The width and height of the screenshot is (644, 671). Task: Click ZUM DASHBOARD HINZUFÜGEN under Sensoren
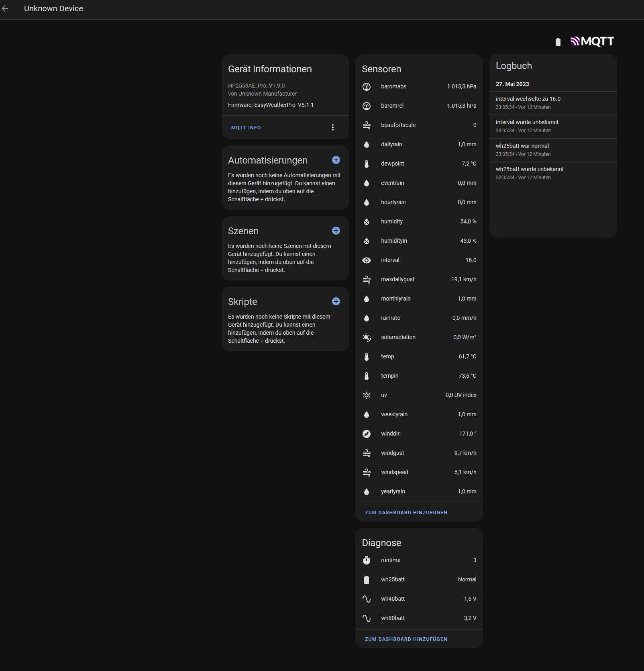click(406, 512)
